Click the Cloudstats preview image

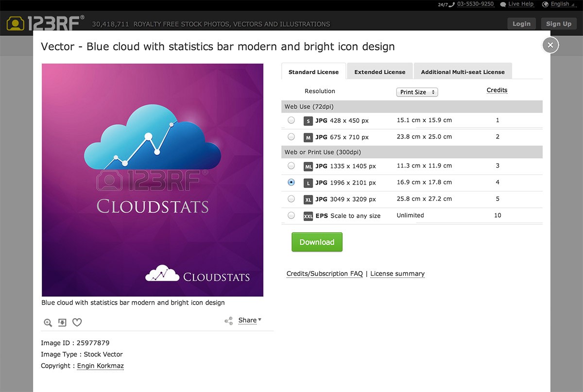point(153,180)
